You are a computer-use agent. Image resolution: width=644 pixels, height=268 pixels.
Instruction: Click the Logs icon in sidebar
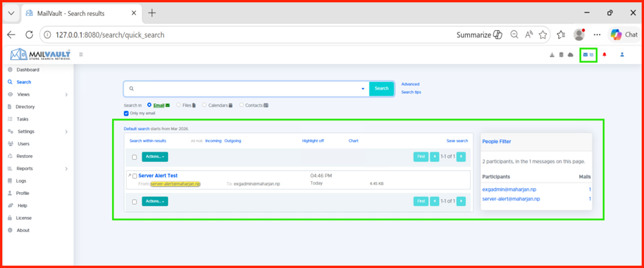(10, 181)
